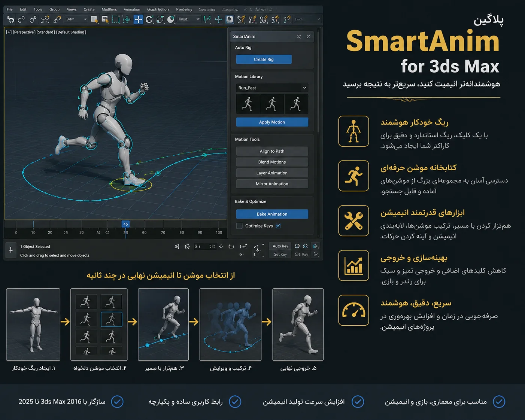This screenshot has height=420, width=525.
Task: Click the SmartAnim panel vertical scrollbar
Action: (x=318, y=82)
